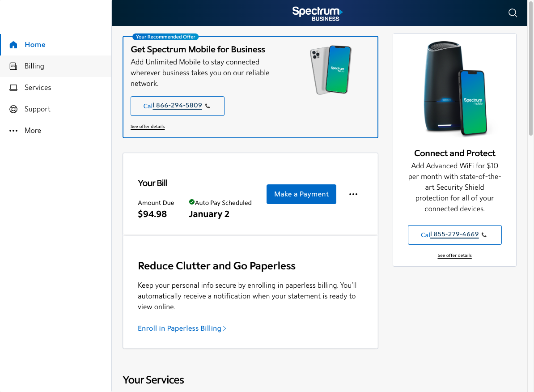Open See offer details under Connect and Protect

tap(454, 256)
